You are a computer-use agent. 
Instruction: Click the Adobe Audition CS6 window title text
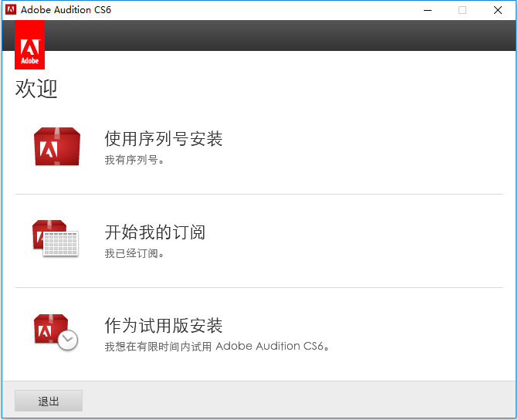tap(66, 10)
